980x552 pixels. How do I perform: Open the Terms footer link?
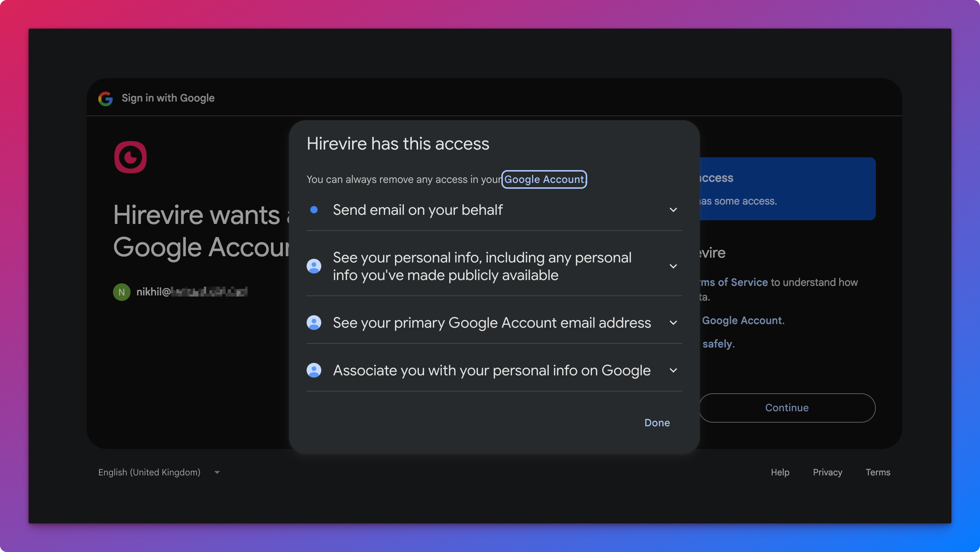(878, 472)
